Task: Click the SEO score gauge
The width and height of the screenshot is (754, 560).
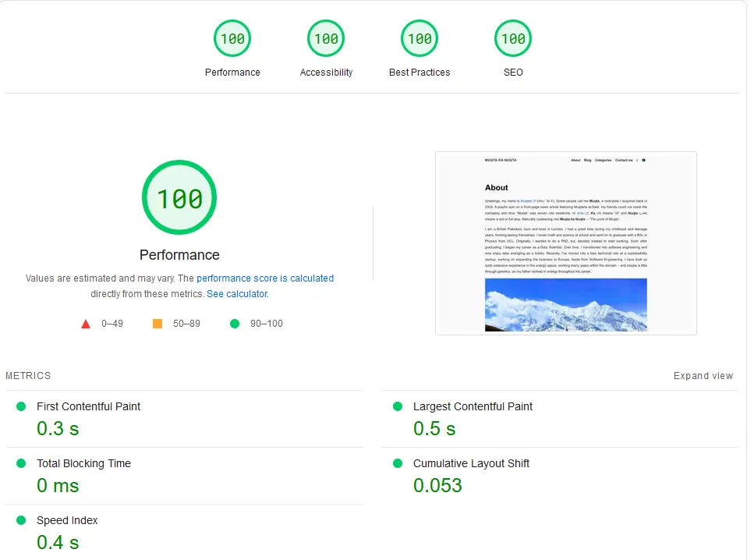Action: [x=513, y=37]
